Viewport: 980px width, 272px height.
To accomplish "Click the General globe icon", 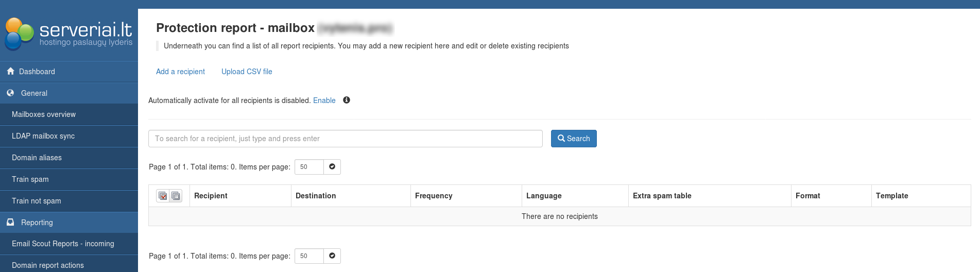I will pyautogui.click(x=10, y=93).
